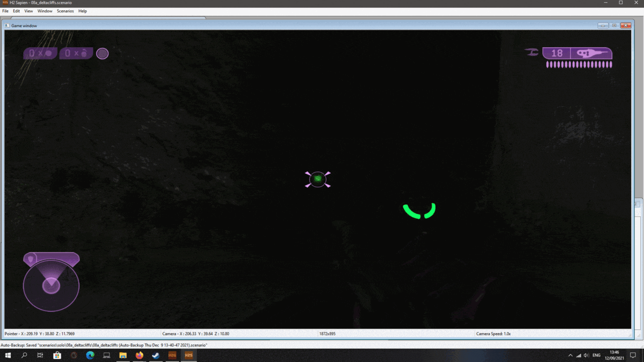The width and height of the screenshot is (644, 362).
Task: Open Microsoft Edge from taskbar
Action: point(90,355)
